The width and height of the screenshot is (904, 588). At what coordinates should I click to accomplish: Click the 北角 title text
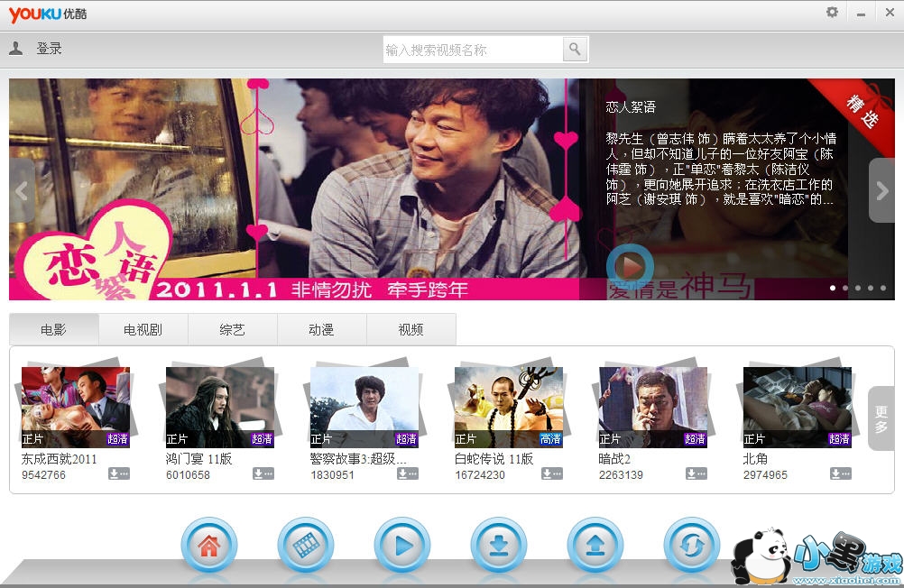pos(755,459)
